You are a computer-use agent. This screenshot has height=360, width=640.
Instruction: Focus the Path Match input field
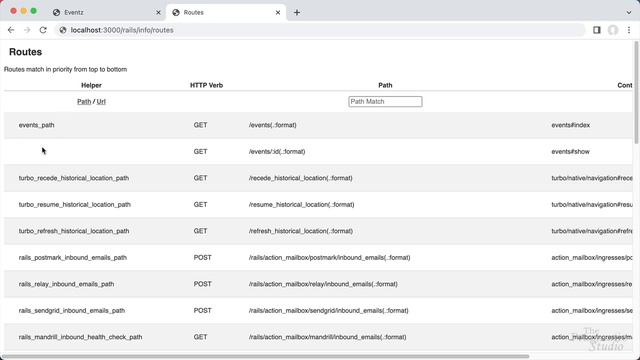(x=385, y=102)
